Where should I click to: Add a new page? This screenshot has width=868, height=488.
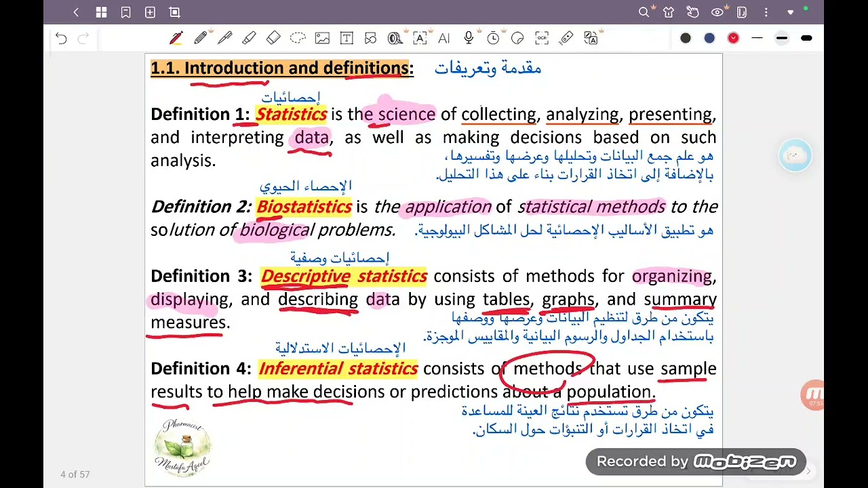pyautogui.click(x=150, y=12)
